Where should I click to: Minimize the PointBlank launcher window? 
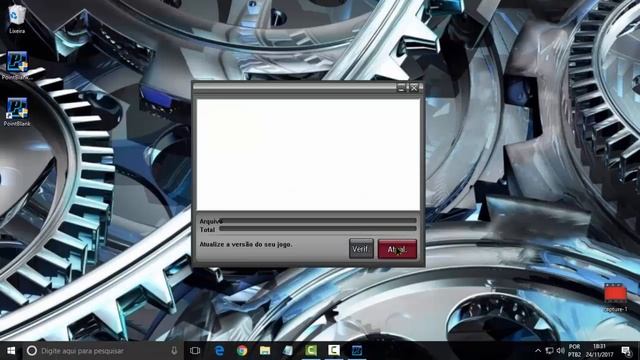(402, 87)
